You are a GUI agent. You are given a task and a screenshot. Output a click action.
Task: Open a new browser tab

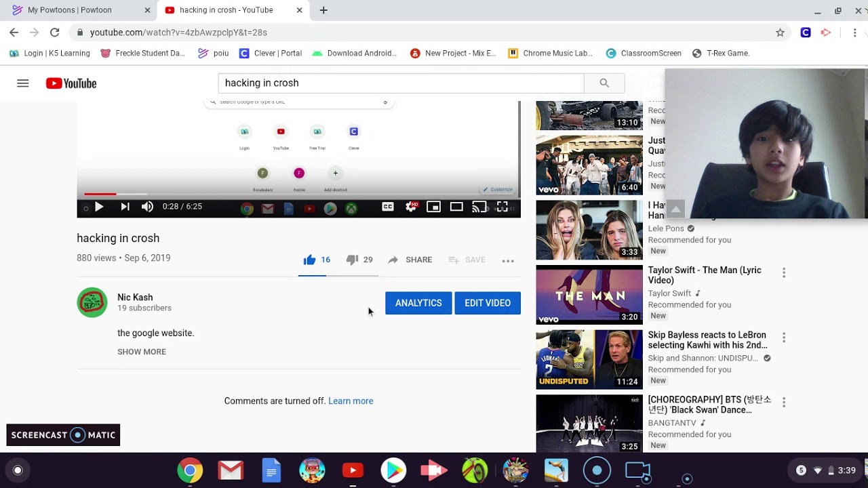(x=323, y=10)
